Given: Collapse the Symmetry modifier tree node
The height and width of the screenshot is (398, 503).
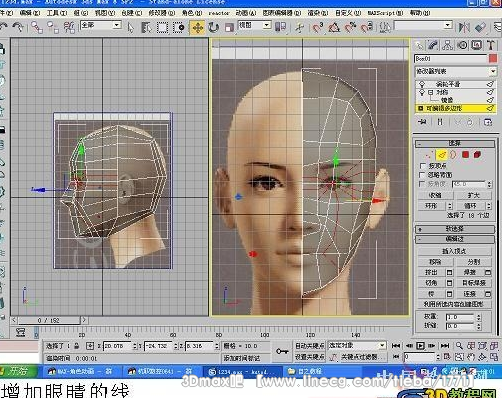Looking at the screenshot, I should (431, 92).
